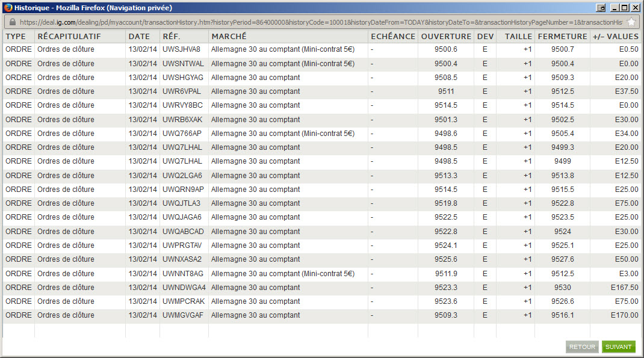Click the profit value E37.50
This screenshot has width=644, height=358.
[x=627, y=91]
